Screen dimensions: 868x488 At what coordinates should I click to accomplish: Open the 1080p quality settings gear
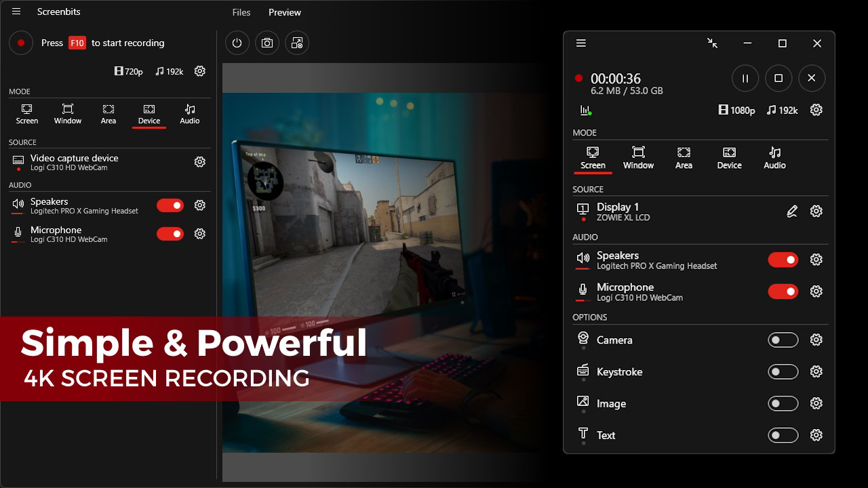tap(816, 110)
